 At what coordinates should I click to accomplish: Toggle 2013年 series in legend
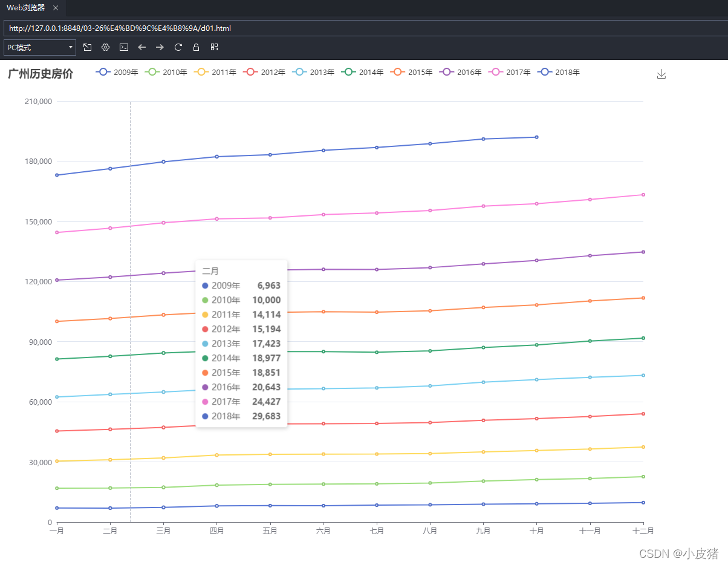(x=313, y=72)
